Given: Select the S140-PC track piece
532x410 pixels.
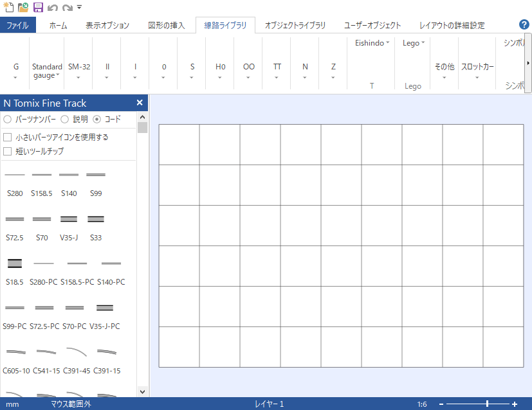Looking at the screenshot, I should coord(111,272).
